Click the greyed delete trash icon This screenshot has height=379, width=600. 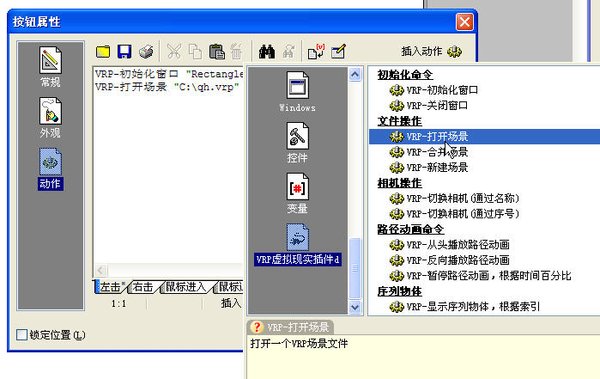tap(237, 52)
